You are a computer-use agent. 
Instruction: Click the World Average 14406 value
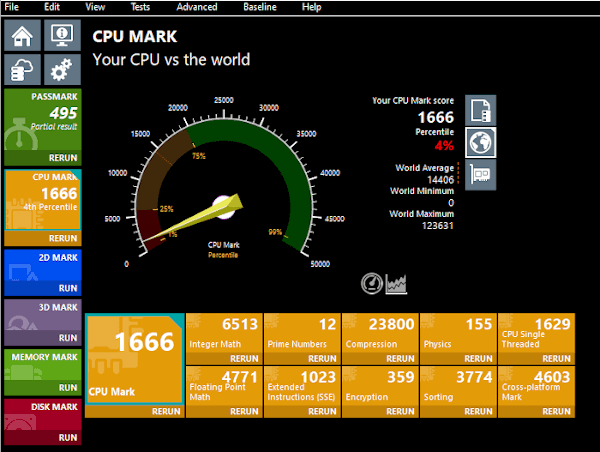(x=440, y=179)
